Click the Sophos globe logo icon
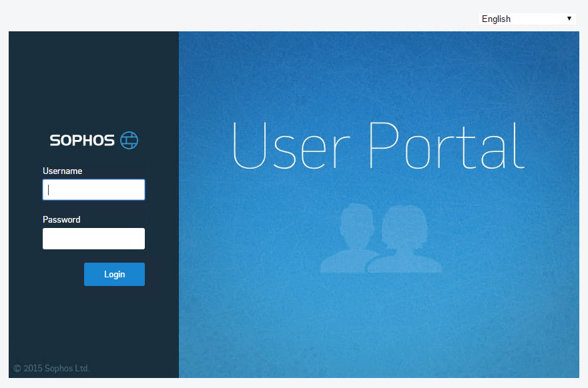 [x=129, y=140]
